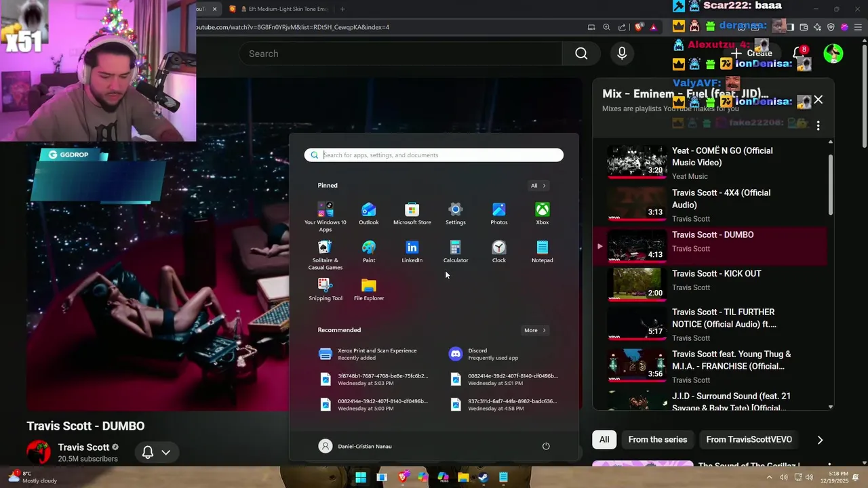Open the weather widget showing 8°C
868x488 pixels.
click(x=33, y=477)
